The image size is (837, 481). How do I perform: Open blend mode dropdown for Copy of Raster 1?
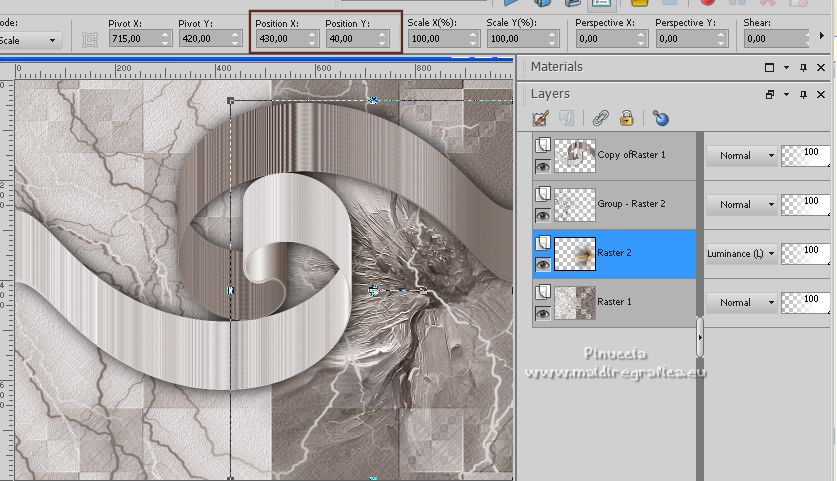point(741,156)
